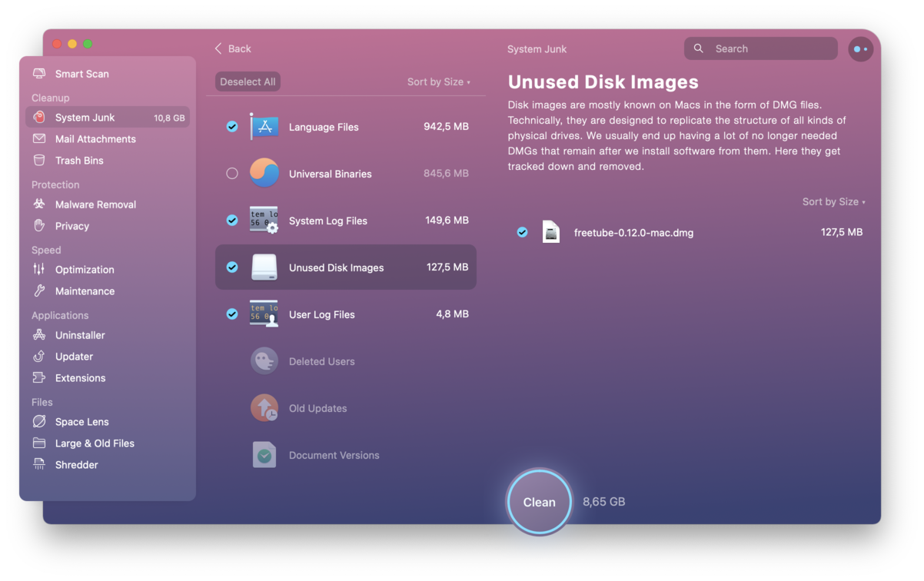Click inside the Search field
The image size is (924, 581).
(x=761, y=48)
